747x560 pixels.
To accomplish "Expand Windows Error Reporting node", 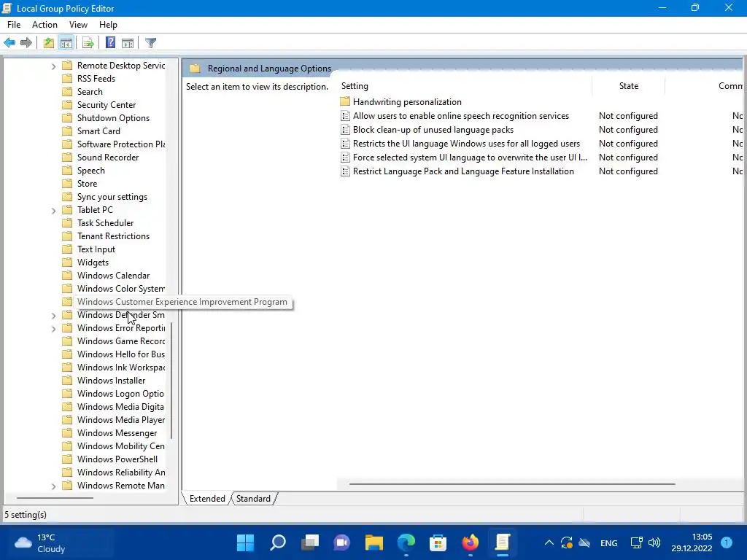I will point(53,329).
